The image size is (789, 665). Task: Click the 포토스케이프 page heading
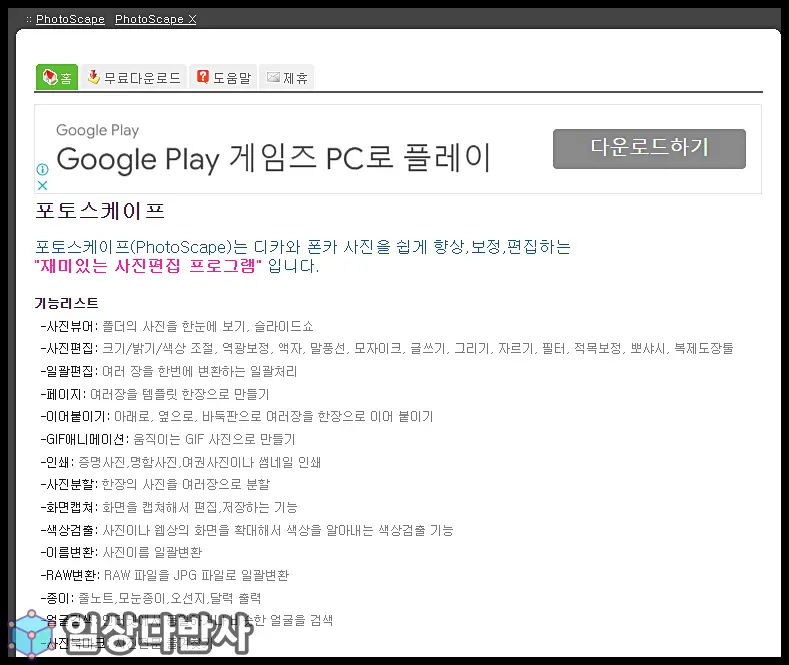coord(100,211)
